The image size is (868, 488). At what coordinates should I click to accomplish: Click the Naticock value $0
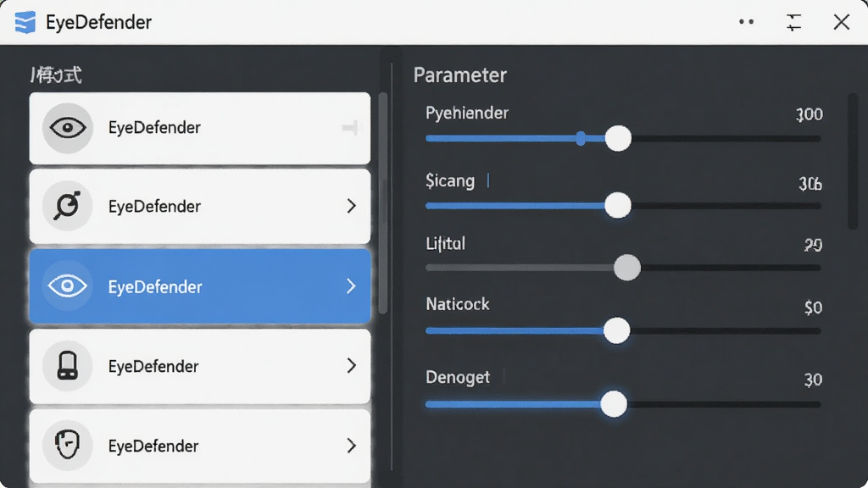(813, 307)
